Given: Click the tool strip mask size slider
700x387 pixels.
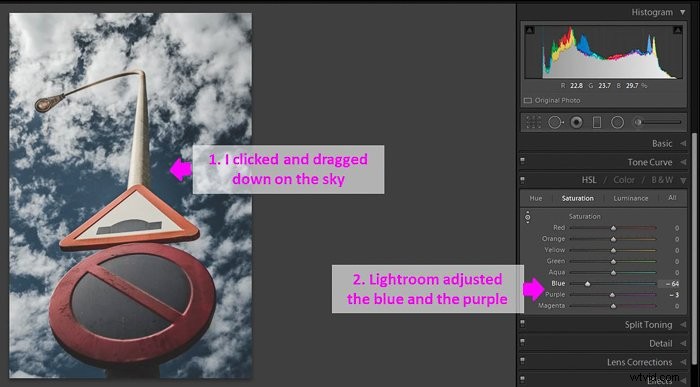Looking at the screenshot, I should (658, 122).
